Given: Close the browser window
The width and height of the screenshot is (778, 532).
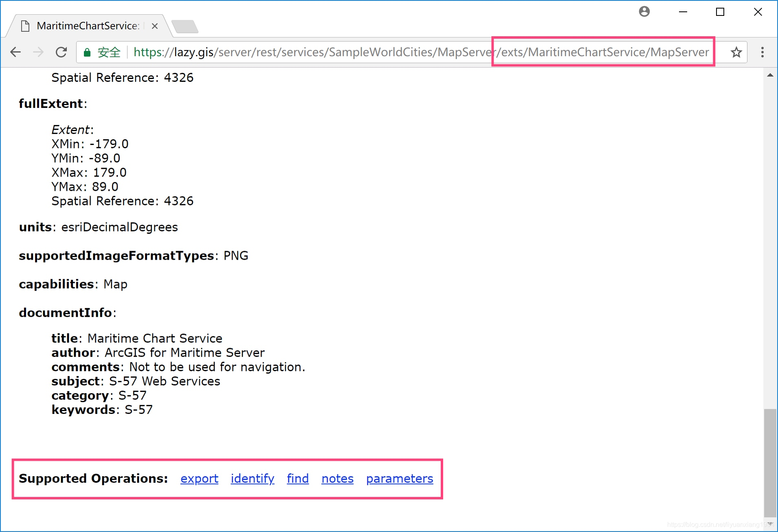Looking at the screenshot, I should [758, 12].
